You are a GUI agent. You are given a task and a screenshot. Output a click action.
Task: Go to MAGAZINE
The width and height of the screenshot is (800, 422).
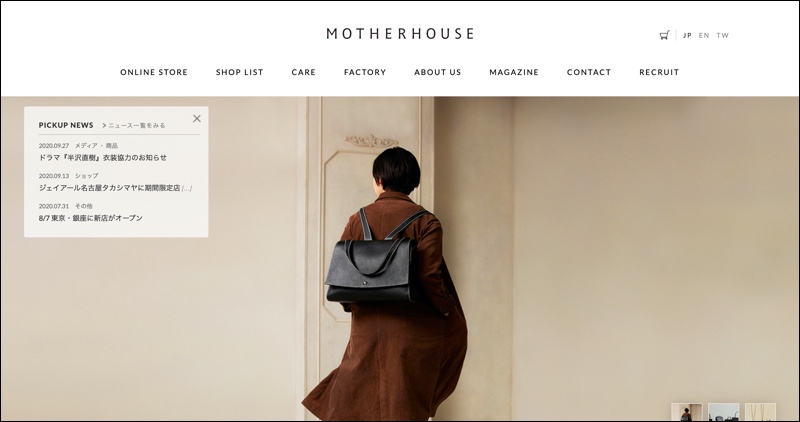[x=514, y=72]
